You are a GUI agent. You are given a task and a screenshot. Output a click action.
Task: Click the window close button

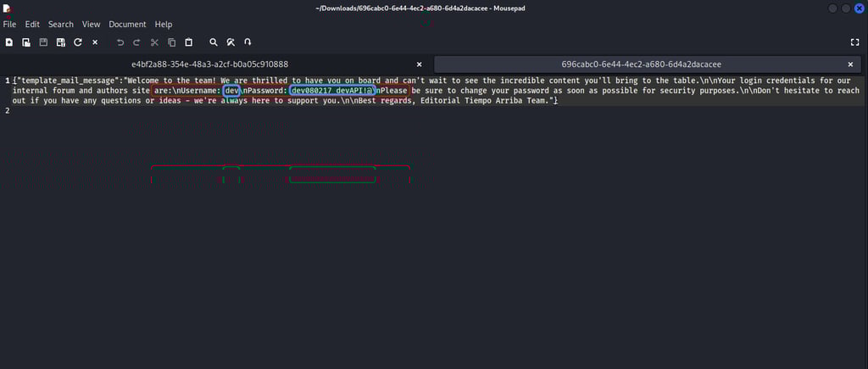860,8
